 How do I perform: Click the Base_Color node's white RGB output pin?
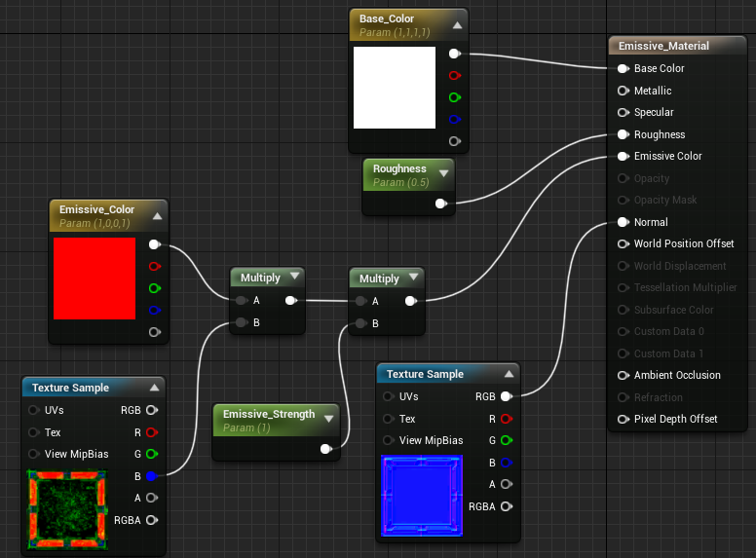point(455,54)
